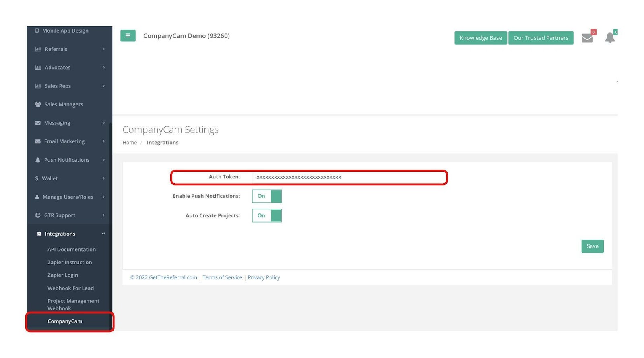Click the Sales Reps chart icon in the sidebar

[x=38, y=86]
